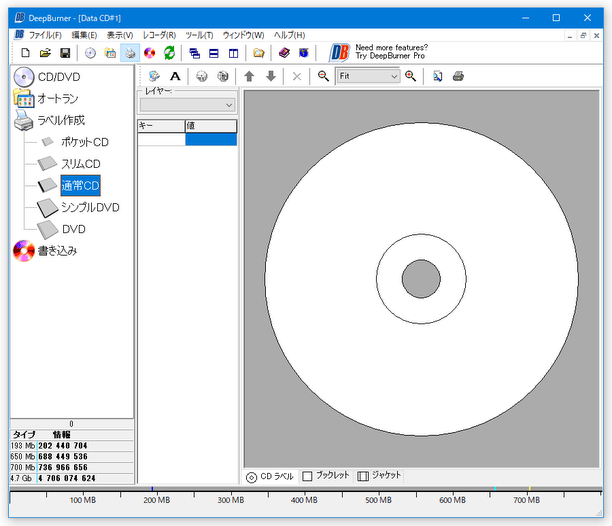
Task: Maximize the DeepBurner window
Action: [x=556, y=18]
